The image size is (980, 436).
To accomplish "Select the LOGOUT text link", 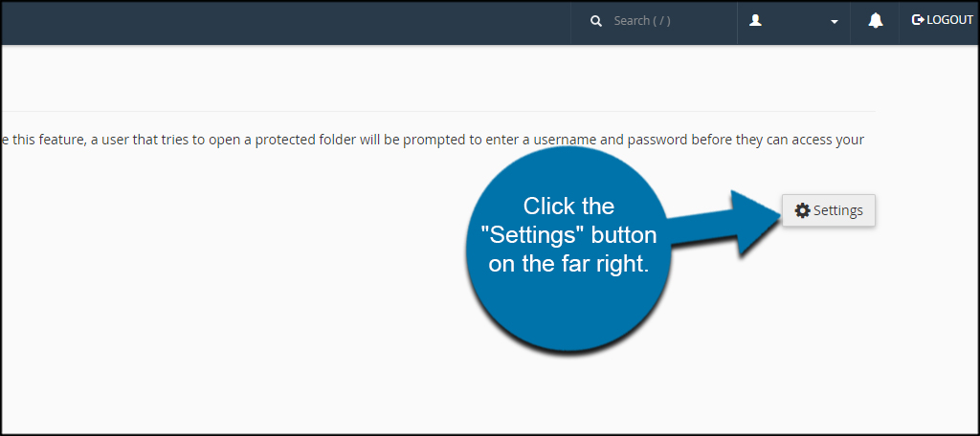I will (949, 20).
